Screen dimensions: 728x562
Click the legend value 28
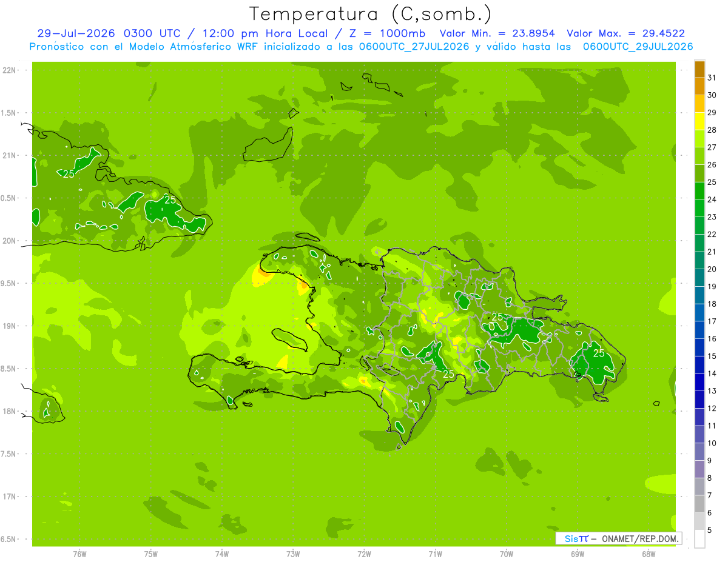pos(712,130)
